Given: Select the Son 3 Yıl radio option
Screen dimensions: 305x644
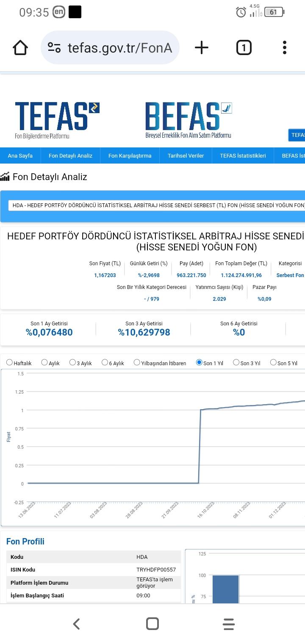Looking at the screenshot, I should point(236,362).
